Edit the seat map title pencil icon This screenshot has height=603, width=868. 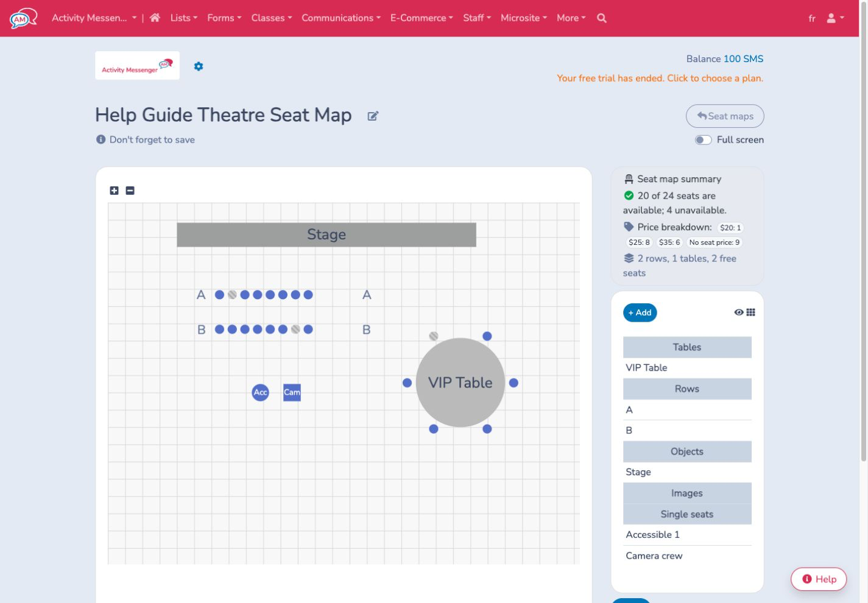(373, 116)
